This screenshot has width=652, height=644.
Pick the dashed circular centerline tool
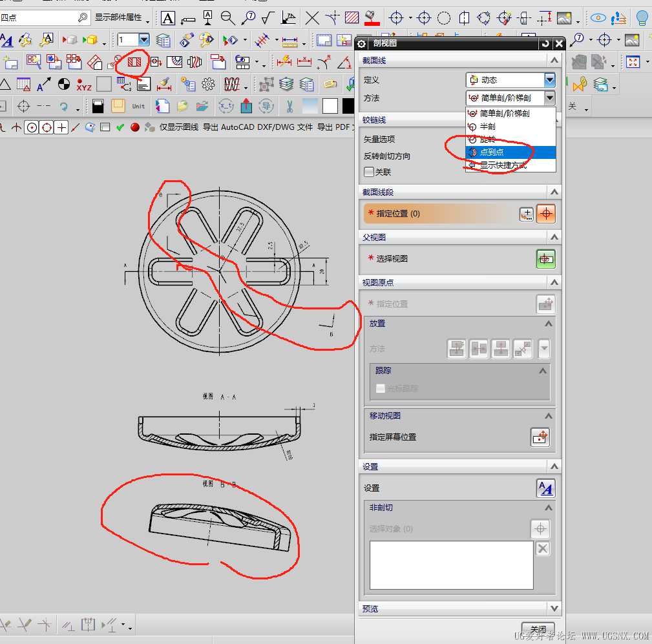[x=444, y=18]
